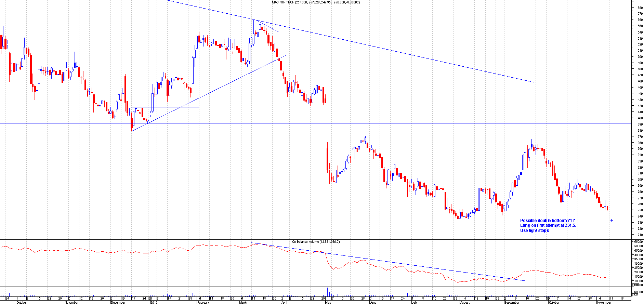Click the 'Long on first attempt at 234.5.' note
Viewport: 644px width, 304px height.
pos(548,225)
